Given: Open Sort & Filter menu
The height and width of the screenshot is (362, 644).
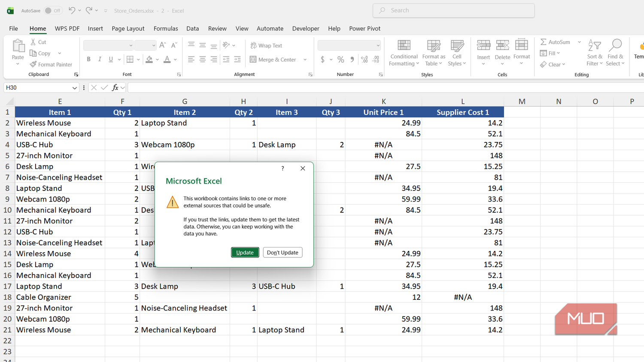Looking at the screenshot, I should (595, 53).
